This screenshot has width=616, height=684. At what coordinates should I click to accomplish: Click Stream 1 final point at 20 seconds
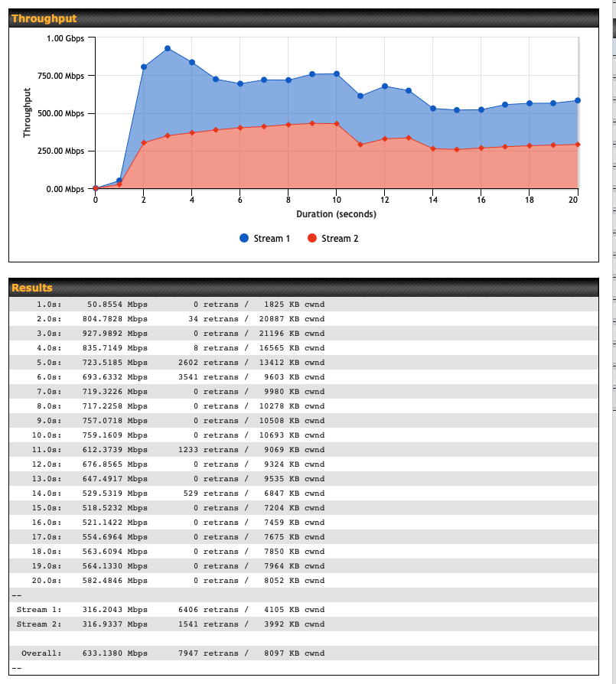click(x=578, y=100)
